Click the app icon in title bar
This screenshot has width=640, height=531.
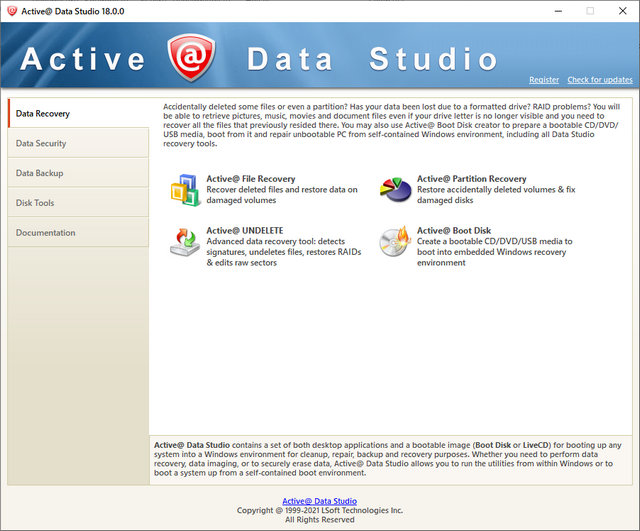pos(12,10)
